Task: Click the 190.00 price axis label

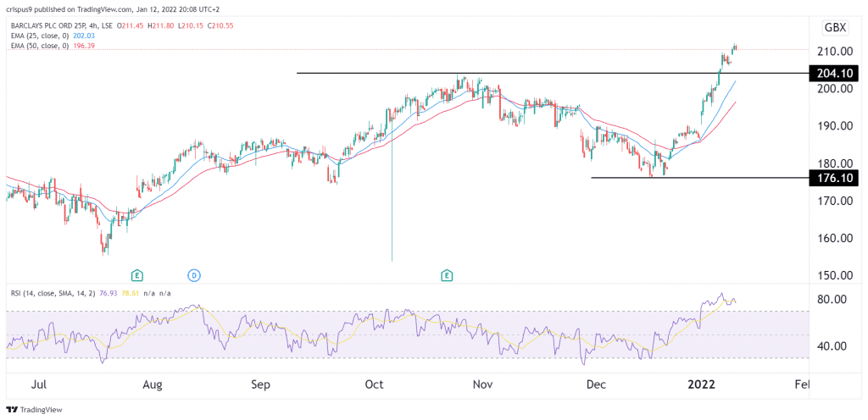Action: pos(837,126)
